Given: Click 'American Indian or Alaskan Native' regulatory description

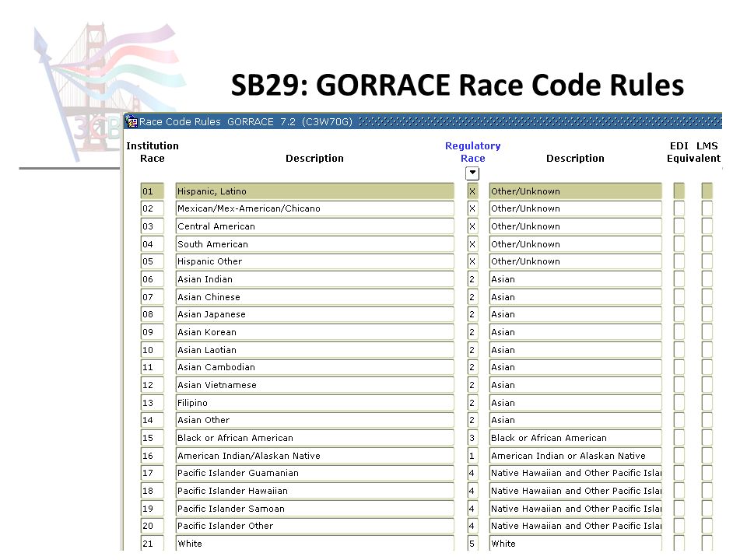Looking at the screenshot, I should click(x=576, y=455).
